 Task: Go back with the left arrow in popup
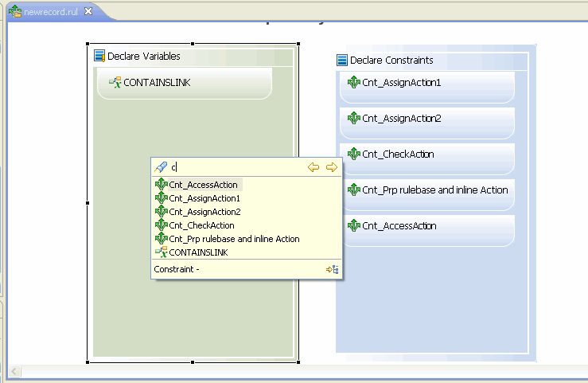click(x=313, y=167)
